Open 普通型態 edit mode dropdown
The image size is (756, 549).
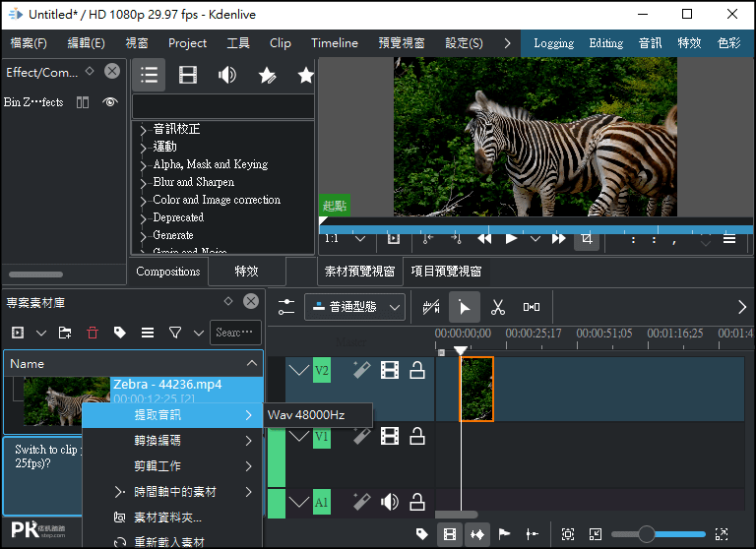(354, 307)
